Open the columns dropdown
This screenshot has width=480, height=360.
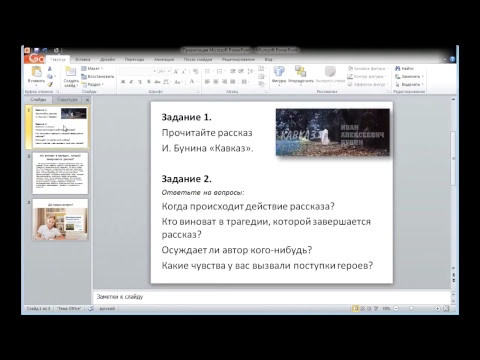pyautogui.click(x=245, y=82)
